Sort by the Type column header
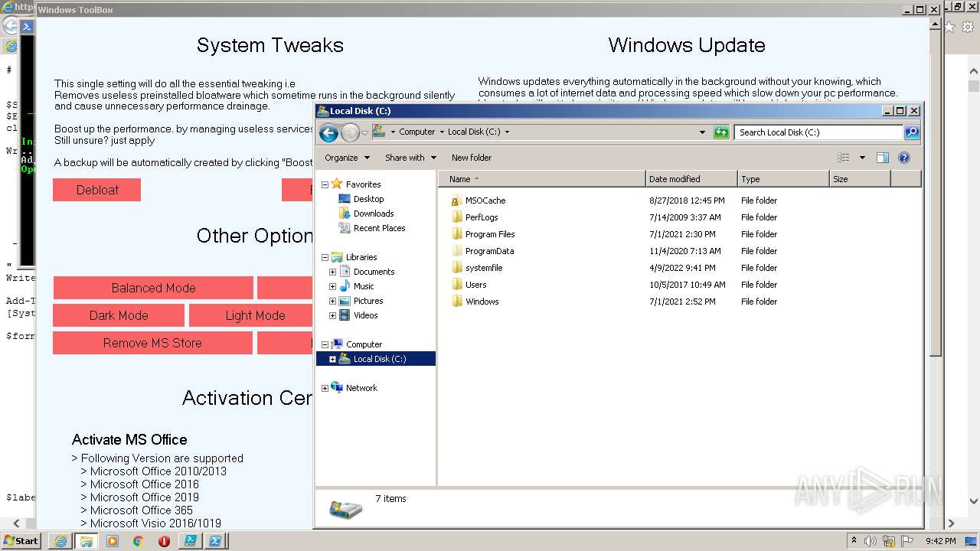Screen dimensions: 980x551 (x=783, y=179)
